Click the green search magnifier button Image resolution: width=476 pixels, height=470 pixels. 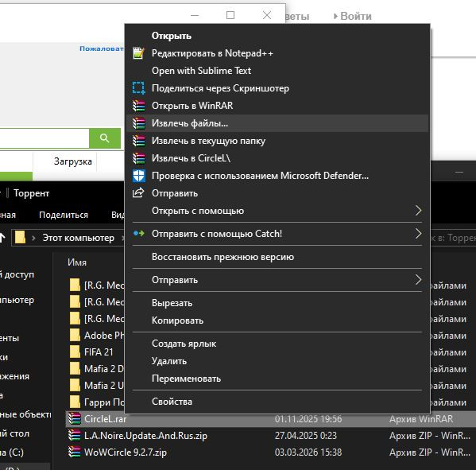pyautogui.click(x=105, y=138)
